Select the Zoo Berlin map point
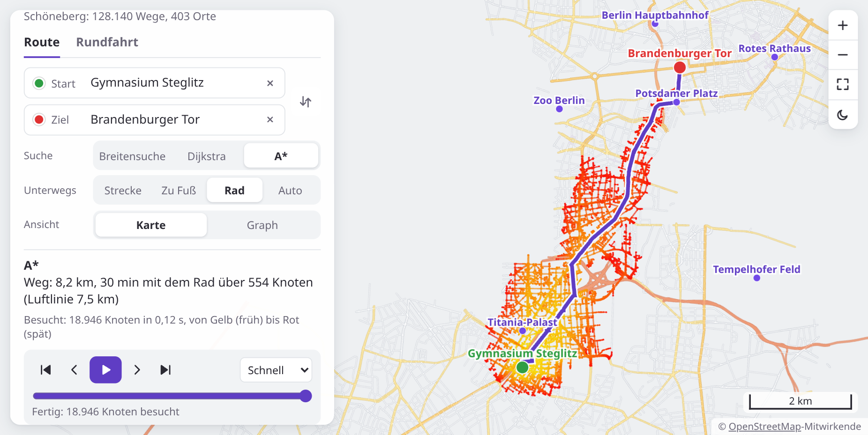The width and height of the screenshot is (868, 435). [x=559, y=109]
